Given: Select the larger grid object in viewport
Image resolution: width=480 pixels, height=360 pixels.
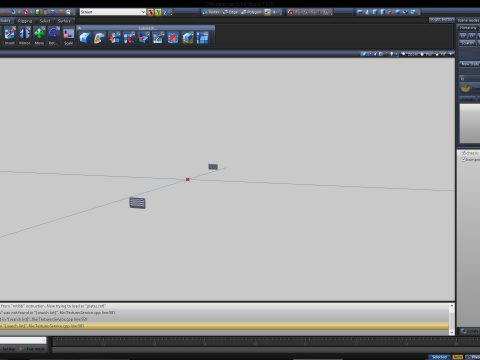Looking at the screenshot, I should [x=137, y=203].
